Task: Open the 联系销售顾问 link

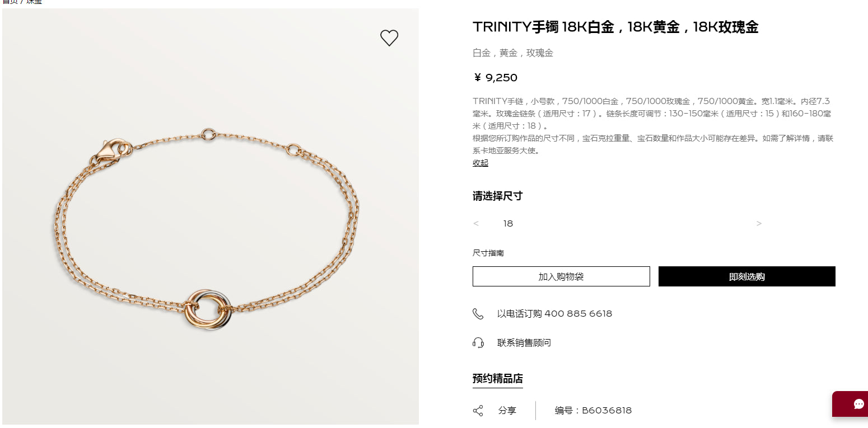Action: (x=524, y=342)
